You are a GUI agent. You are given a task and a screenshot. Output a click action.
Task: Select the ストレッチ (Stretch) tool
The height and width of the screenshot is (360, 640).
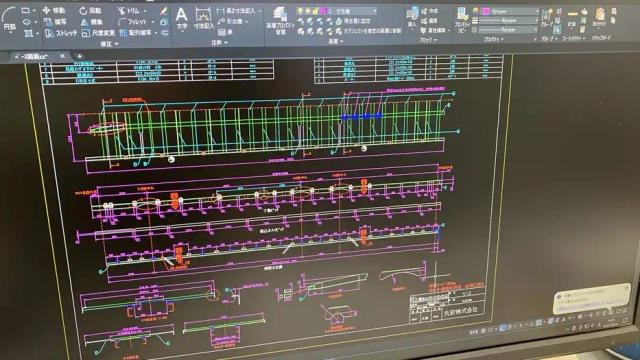[60, 33]
